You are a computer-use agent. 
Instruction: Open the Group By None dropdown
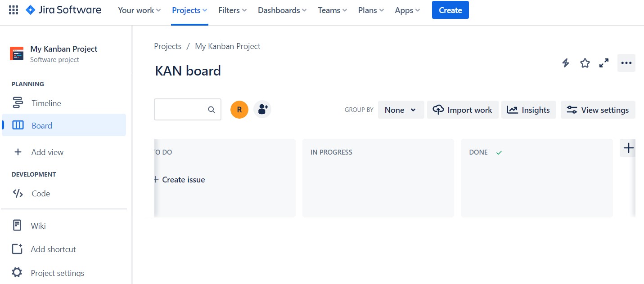point(401,110)
